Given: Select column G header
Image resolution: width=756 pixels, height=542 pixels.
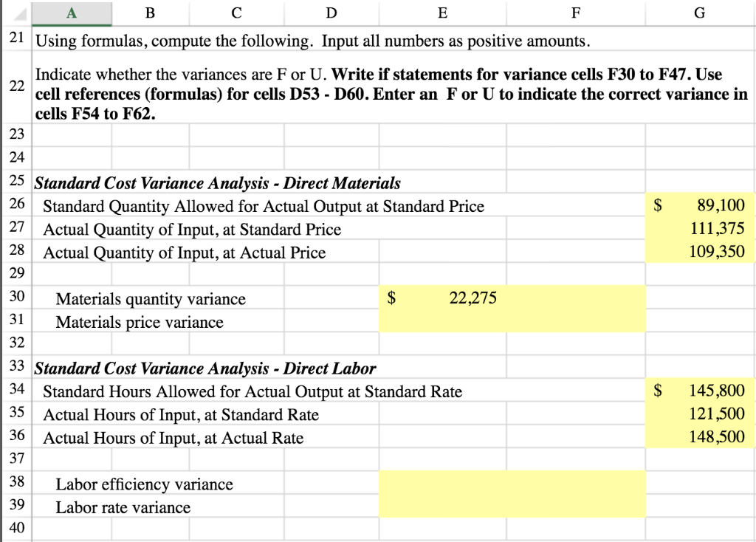Looking at the screenshot, I should 700,11.
